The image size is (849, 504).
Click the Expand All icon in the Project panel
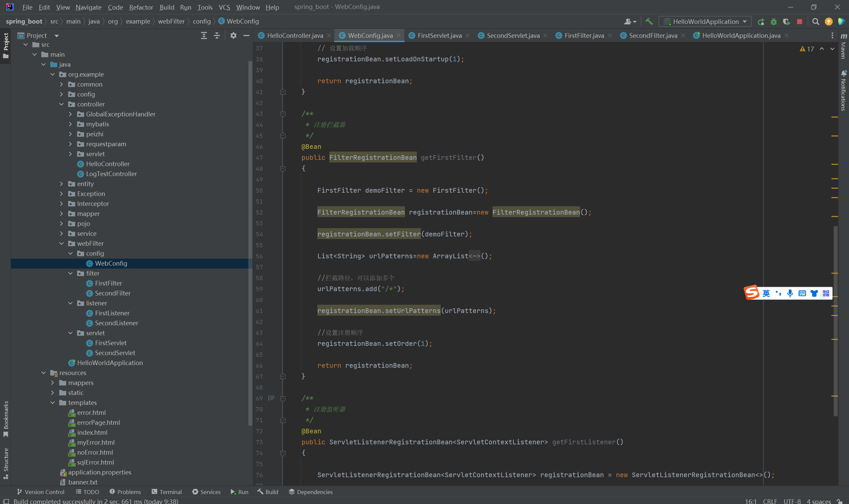204,35
